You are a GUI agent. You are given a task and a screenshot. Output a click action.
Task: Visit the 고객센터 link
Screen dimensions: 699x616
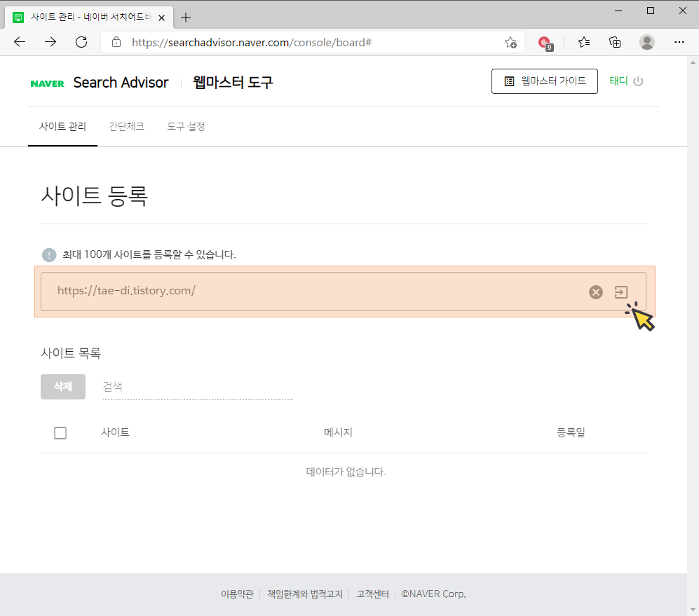[372, 594]
